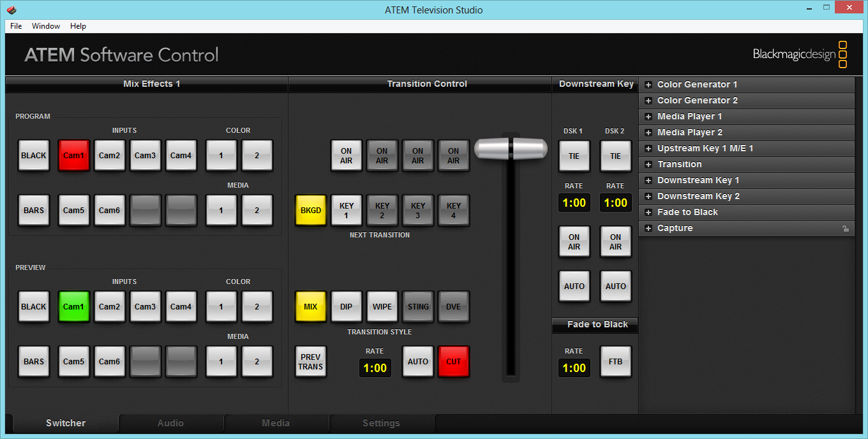Image resolution: width=868 pixels, height=439 pixels.
Task: Open the File menu
Action: [x=16, y=26]
